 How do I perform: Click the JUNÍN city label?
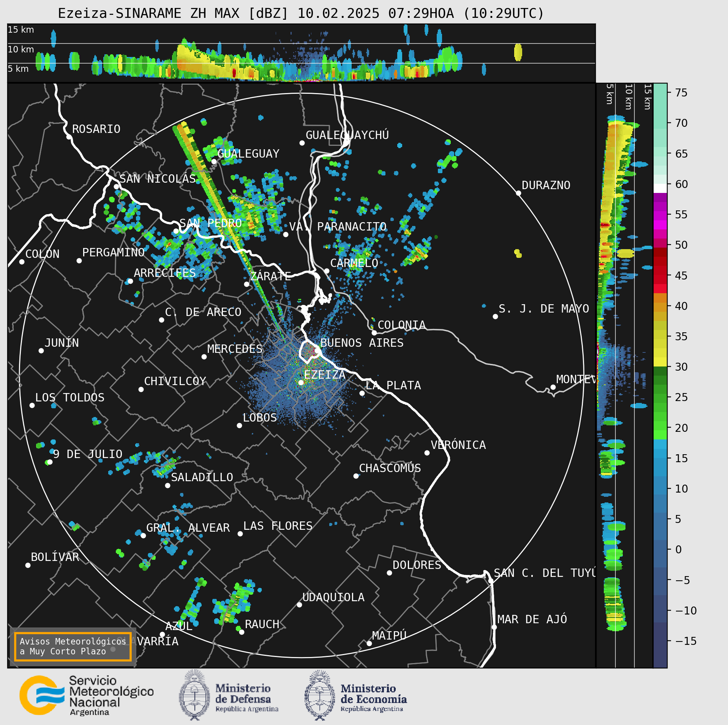point(62,343)
